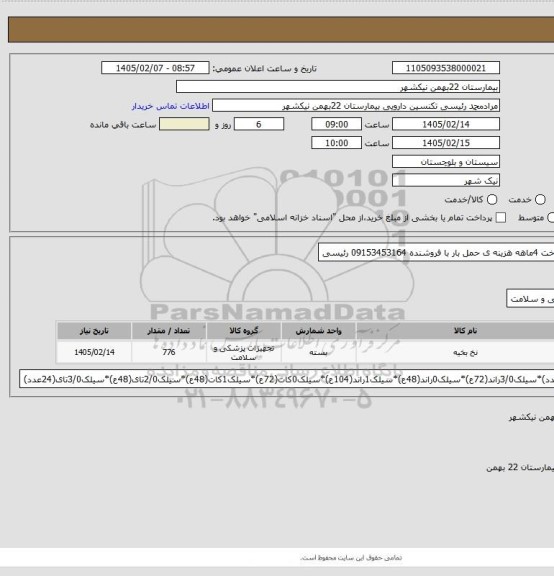Click the unit cell بسته

319,352
